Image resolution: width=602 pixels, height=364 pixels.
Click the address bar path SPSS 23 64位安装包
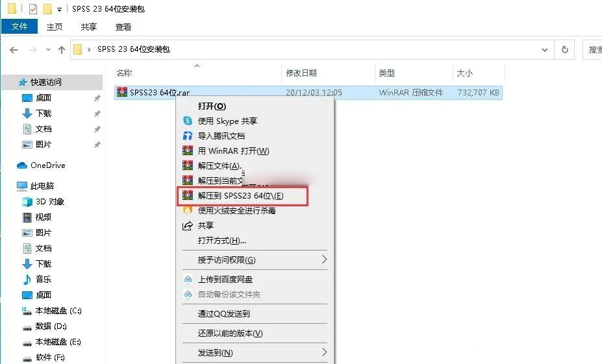coord(134,49)
